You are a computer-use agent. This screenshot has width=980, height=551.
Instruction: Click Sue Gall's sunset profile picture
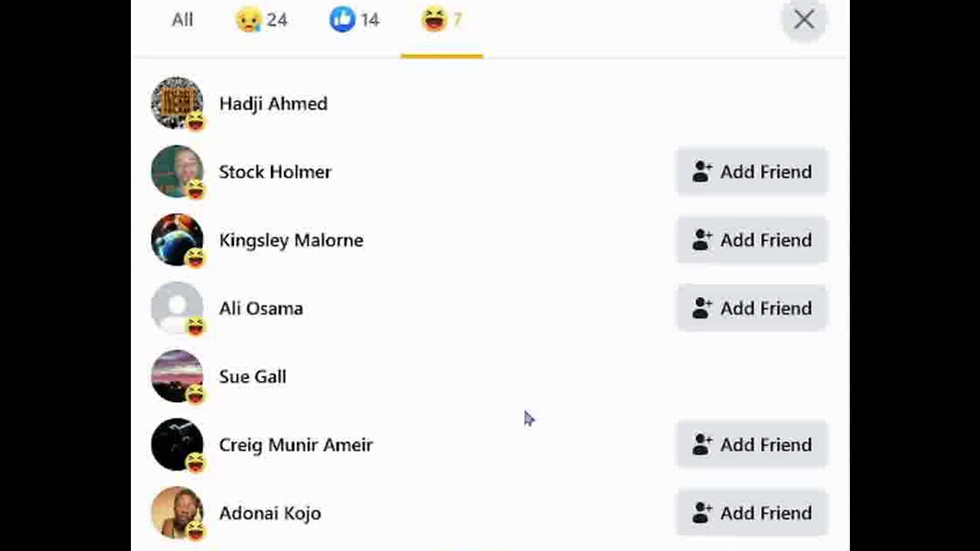click(x=177, y=376)
